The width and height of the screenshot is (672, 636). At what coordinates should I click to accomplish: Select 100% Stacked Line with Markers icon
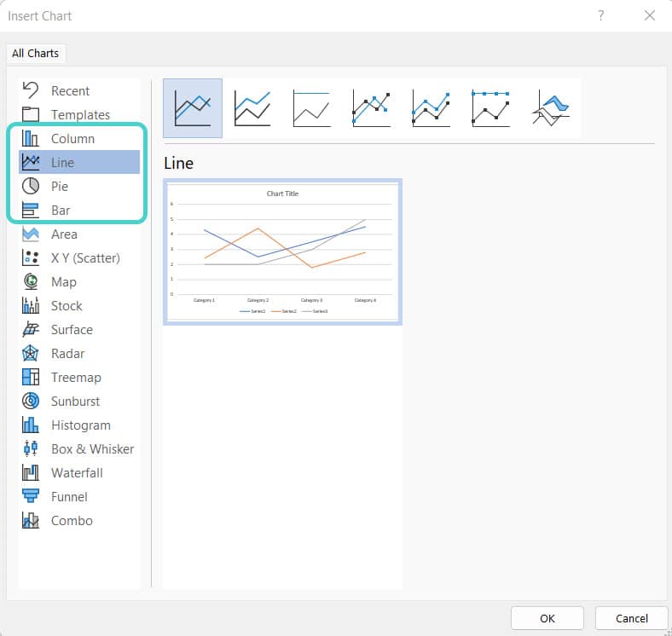click(x=490, y=108)
